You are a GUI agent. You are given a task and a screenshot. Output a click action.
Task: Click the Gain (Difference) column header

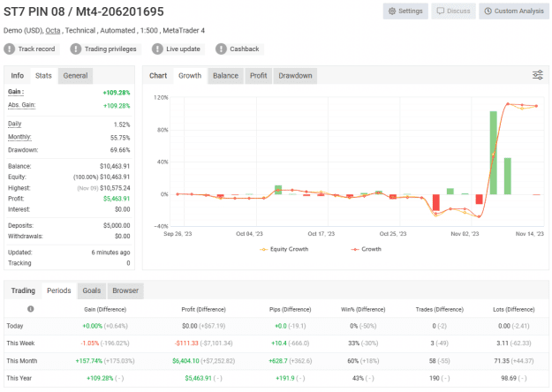click(105, 309)
